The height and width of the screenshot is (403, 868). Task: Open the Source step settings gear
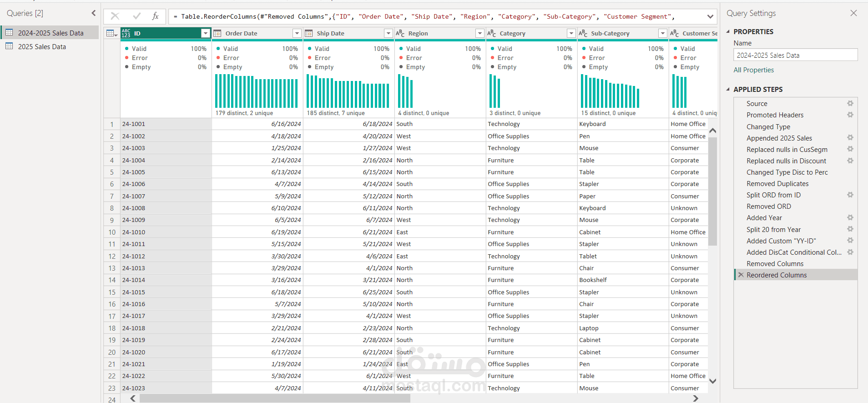(x=850, y=103)
